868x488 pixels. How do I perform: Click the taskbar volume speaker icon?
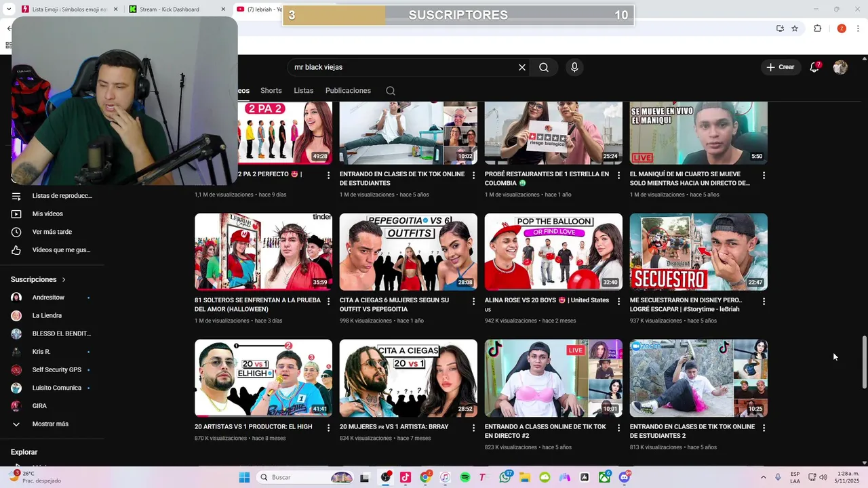click(823, 477)
